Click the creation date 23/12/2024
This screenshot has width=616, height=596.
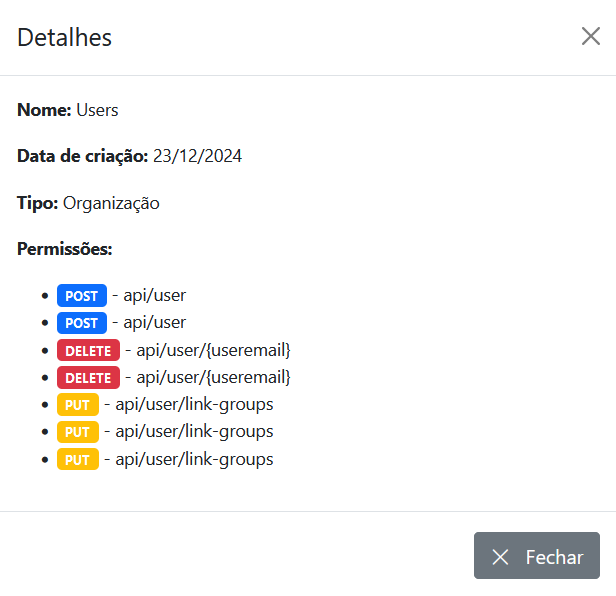(x=197, y=156)
